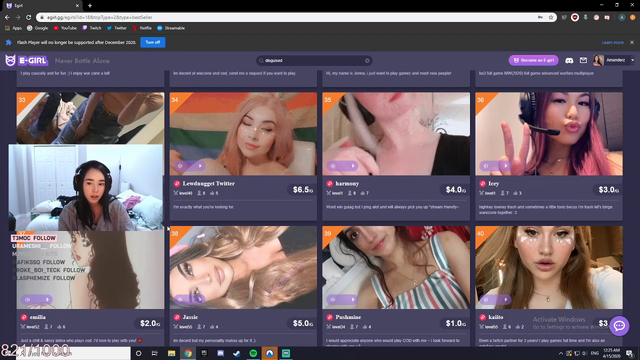Screen dimensions: 640x360
Task: Click the $2.0 price on emilia card
Action: coord(150,323)
